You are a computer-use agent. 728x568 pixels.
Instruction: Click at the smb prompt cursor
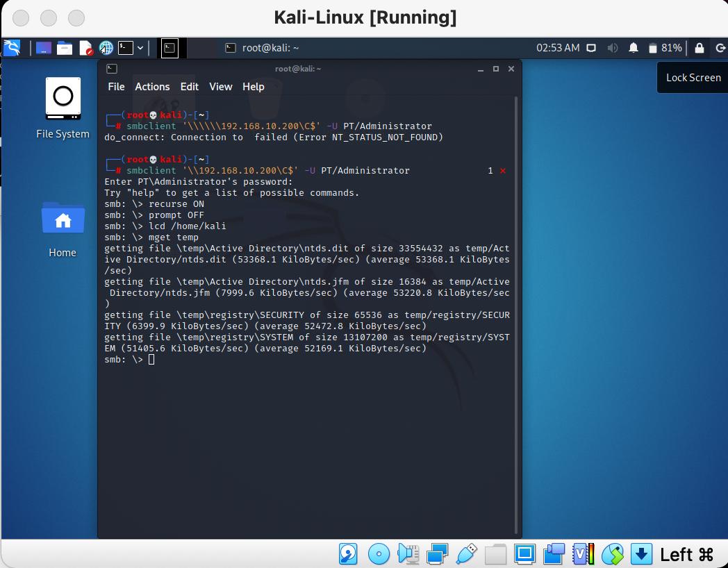point(151,360)
